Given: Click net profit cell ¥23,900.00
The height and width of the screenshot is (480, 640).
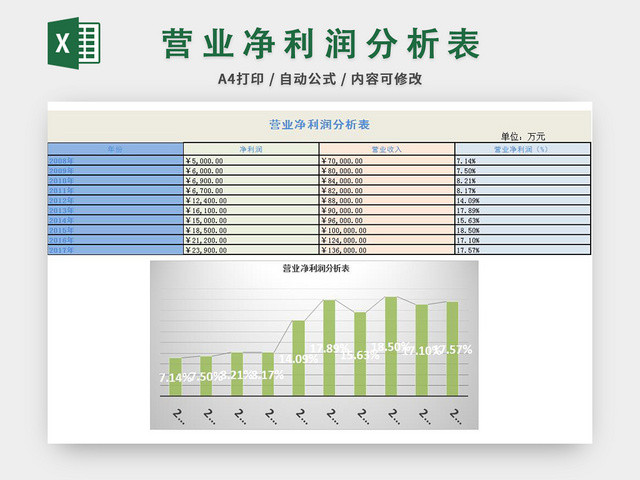Looking at the screenshot, I should tap(251, 250).
